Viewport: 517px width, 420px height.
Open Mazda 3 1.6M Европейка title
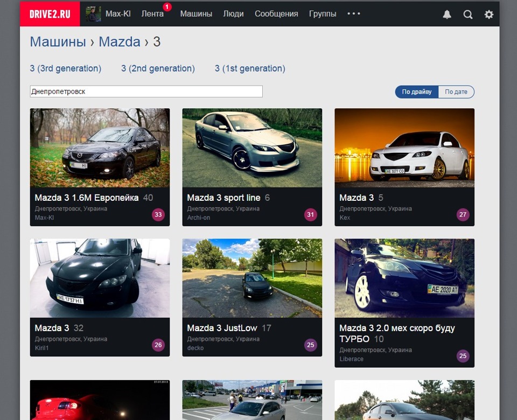click(87, 198)
